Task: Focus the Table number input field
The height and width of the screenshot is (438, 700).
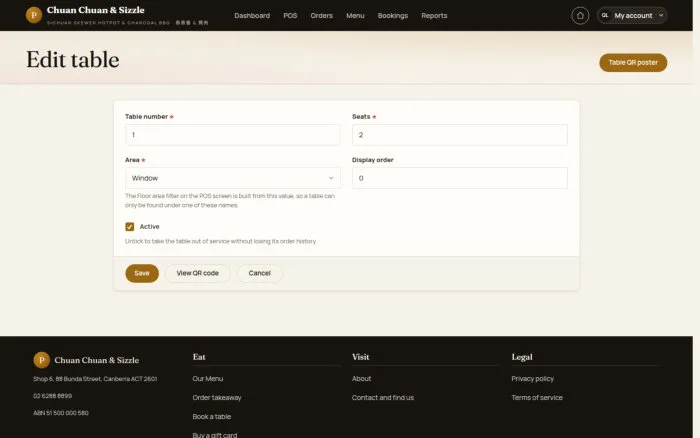Action: [x=233, y=135]
